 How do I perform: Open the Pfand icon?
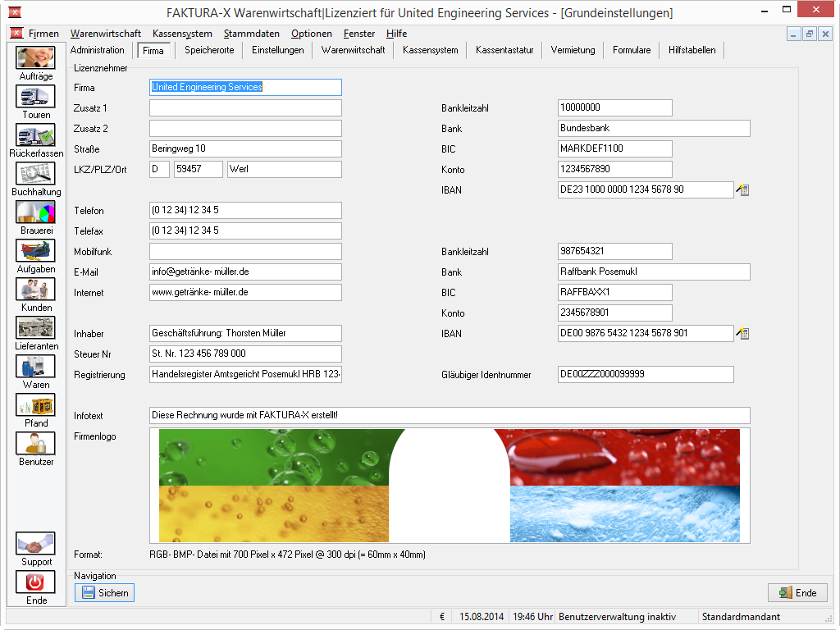click(x=35, y=405)
